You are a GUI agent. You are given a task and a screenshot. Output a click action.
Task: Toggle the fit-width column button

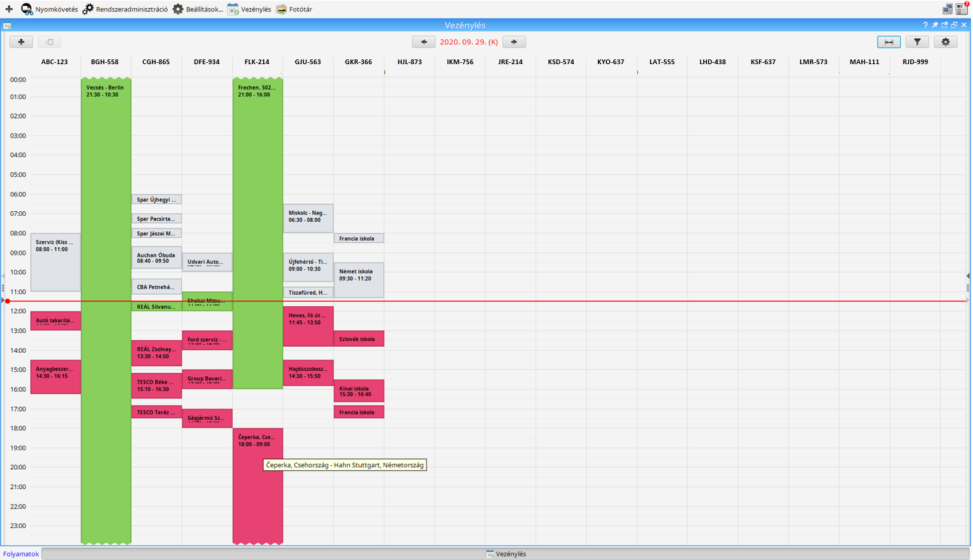tap(889, 42)
